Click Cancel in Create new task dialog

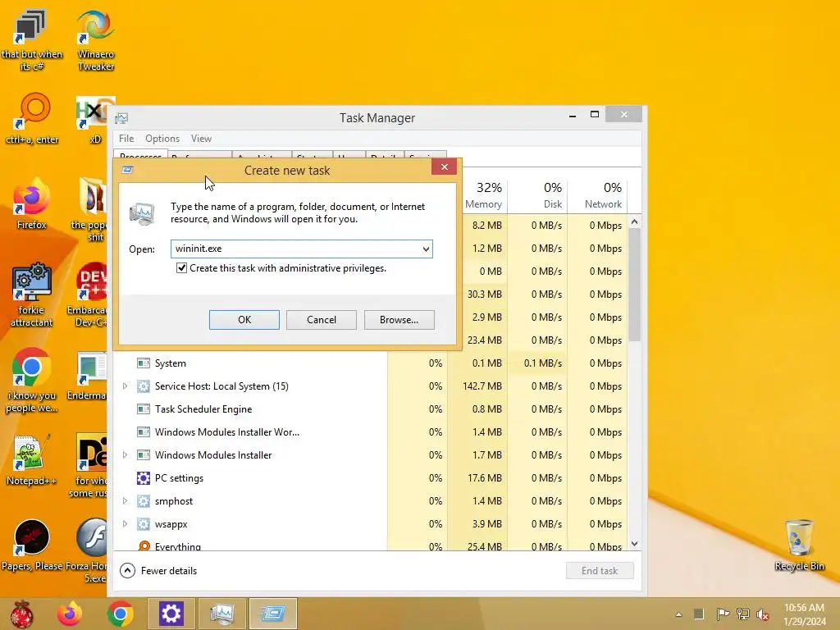tap(322, 320)
